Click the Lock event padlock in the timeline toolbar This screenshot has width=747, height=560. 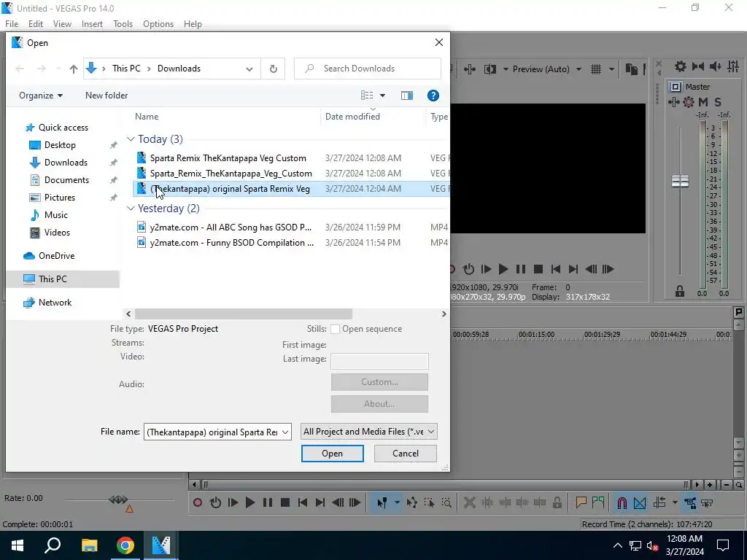coord(557,502)
